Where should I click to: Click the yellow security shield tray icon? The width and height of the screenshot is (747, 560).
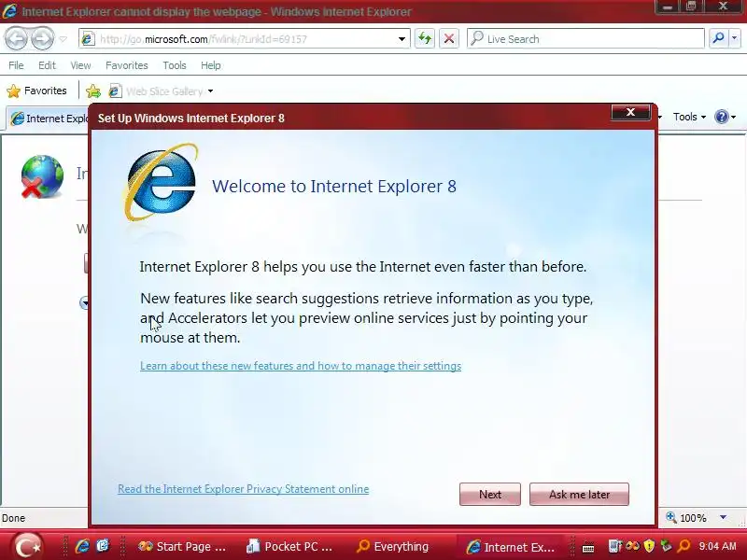click(648, 546)
